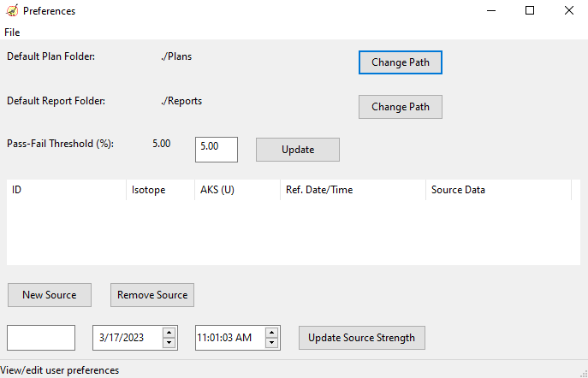The width and height of the screenshot is (588, 378).
Task: Decrease the time using the down spinner
Action: click(272, 342)
